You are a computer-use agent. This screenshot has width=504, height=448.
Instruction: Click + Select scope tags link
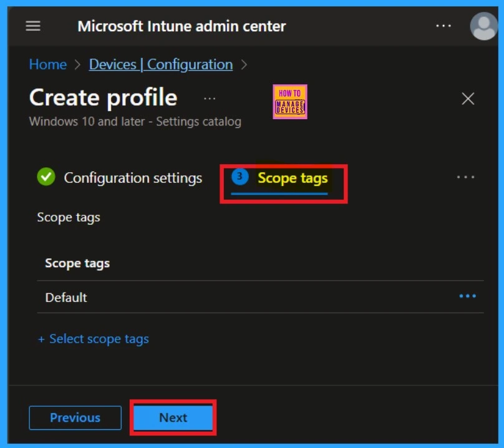[94, 339]
